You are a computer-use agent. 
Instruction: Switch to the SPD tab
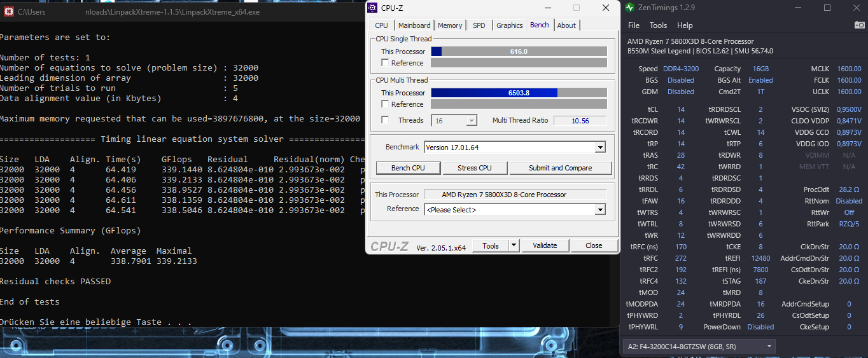[479, 25]
